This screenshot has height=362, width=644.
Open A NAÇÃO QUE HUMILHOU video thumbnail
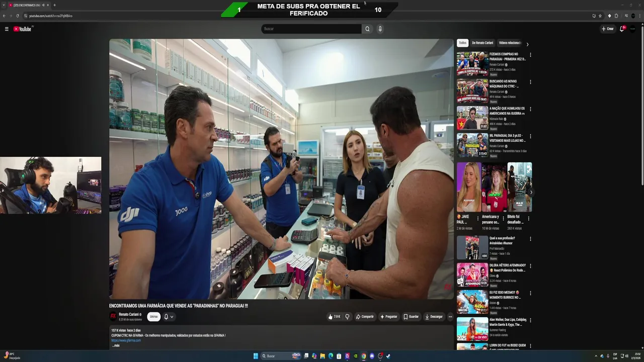click(x=472, y=118)
